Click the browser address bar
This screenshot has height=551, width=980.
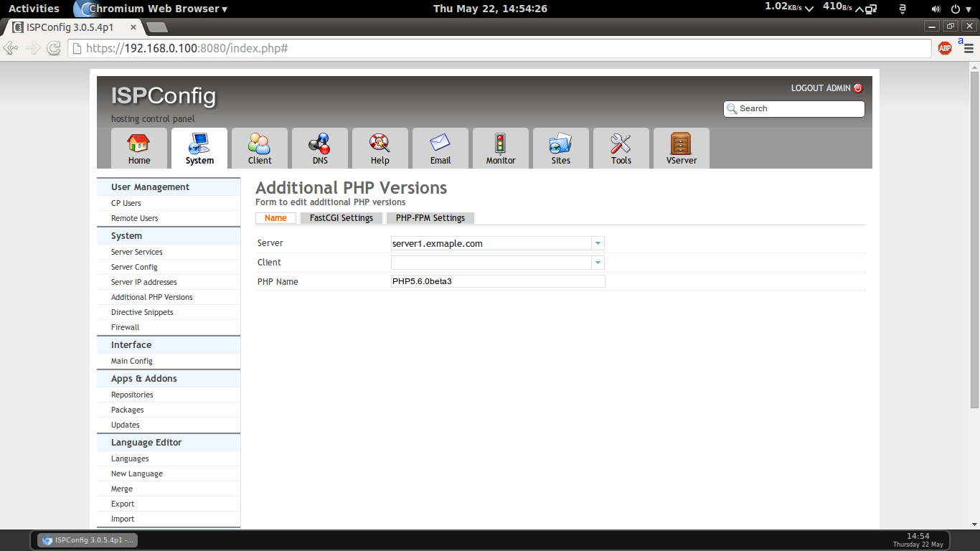(500, 48)
